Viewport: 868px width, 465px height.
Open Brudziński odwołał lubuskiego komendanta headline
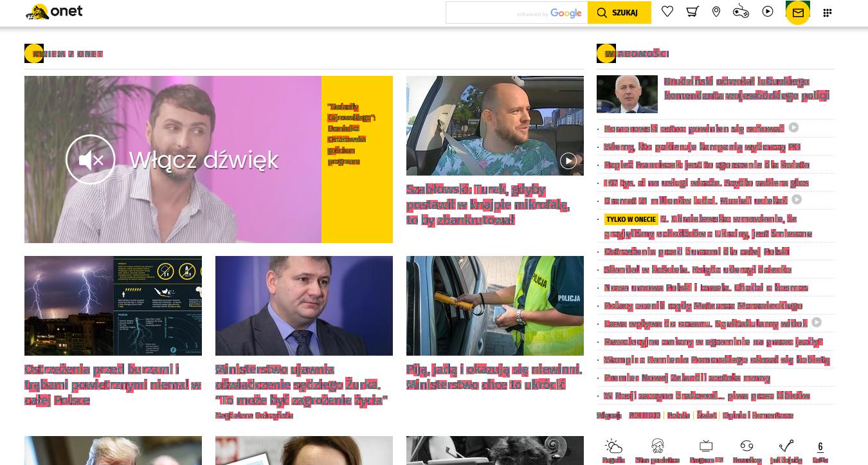pyautogui.click(x=746, y=89)
